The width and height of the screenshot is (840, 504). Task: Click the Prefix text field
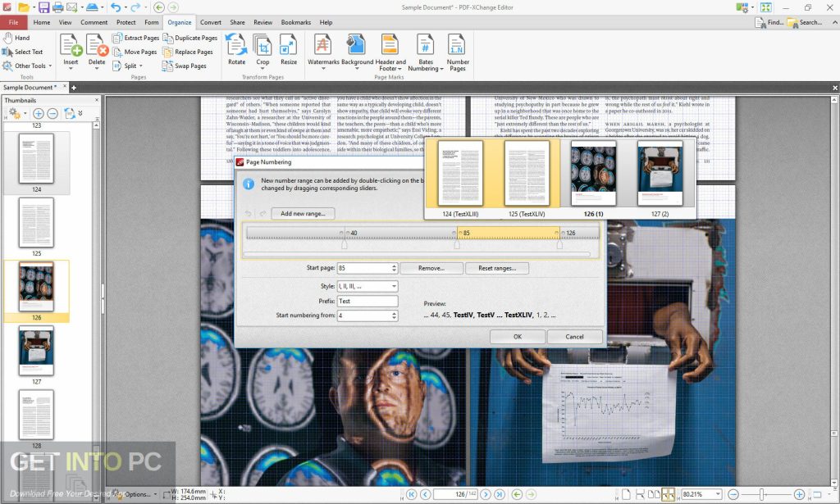pos(367,302)
